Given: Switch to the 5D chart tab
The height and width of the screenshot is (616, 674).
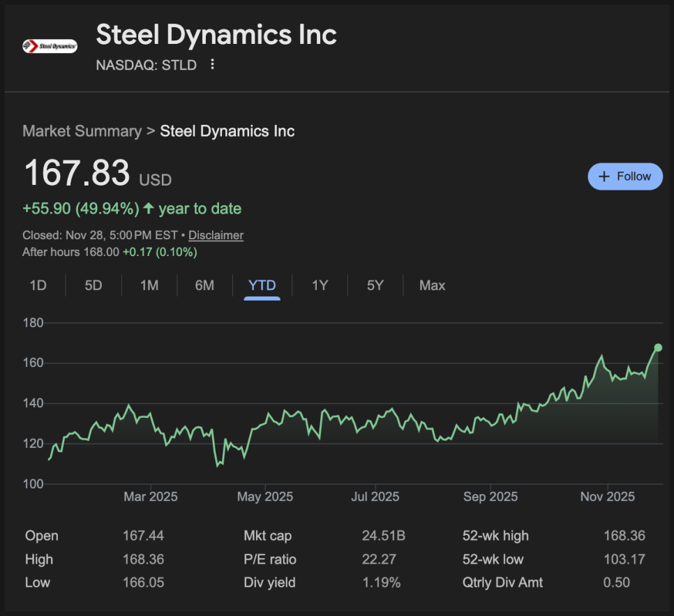Looking at the screenshot, I should point(93,285).
